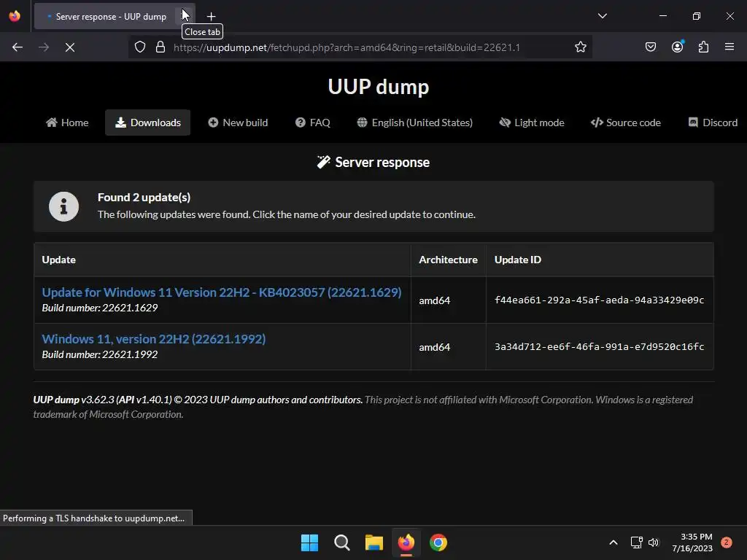747x560 pixels.
Task: Save page to Pocket
Action: pyautogui.click(x=651, y=47)
